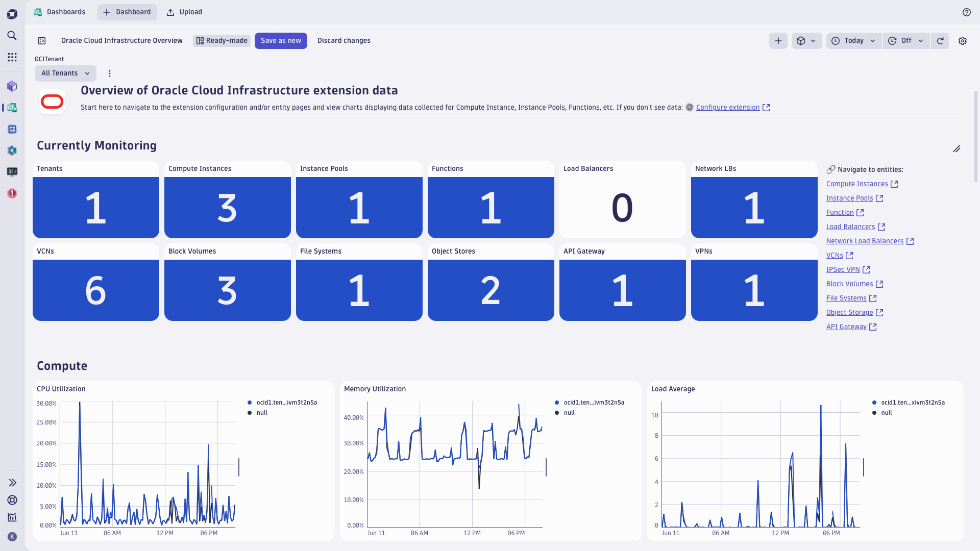Open Load Balancers entity link
Screen dimensions: 980x551
coord(855,227)
